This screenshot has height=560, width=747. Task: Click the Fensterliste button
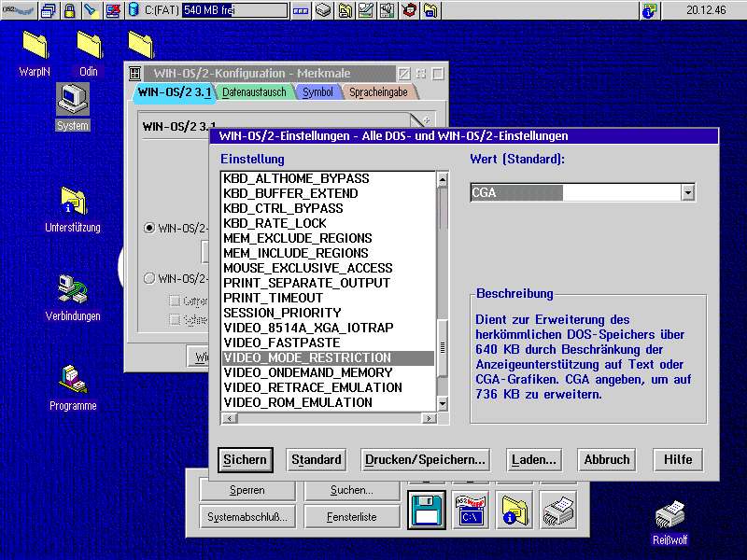pyautogui.click(x=352, y=517)
